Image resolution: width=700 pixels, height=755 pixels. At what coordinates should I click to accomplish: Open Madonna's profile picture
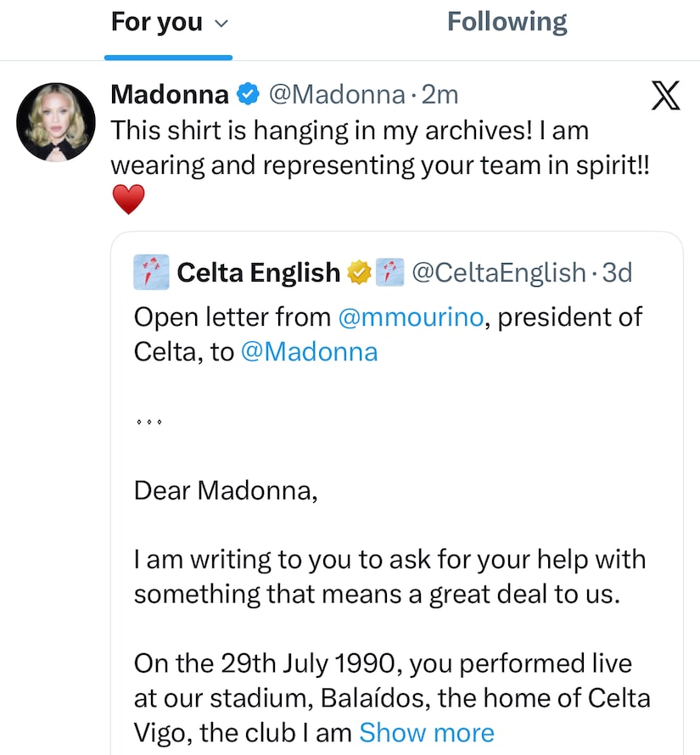(57, 122)
